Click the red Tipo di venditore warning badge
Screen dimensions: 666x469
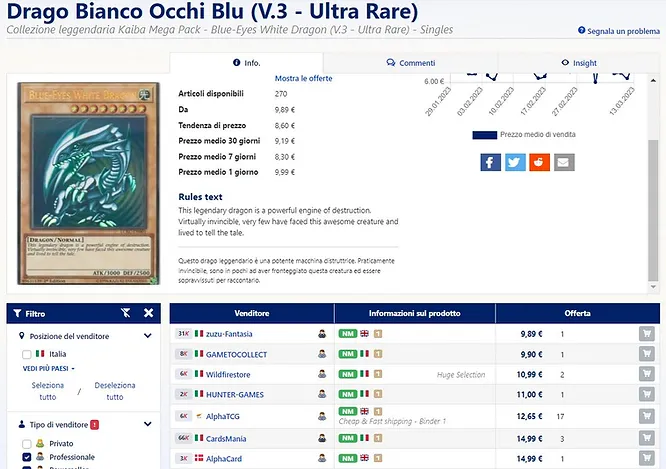tap(94, 424)
